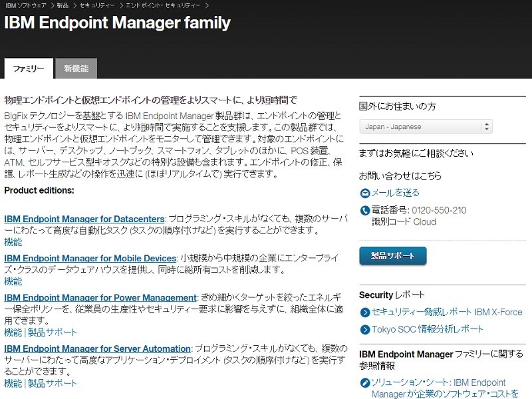Click IBM ソフトウェア breadcrumb

coord(26,5)
